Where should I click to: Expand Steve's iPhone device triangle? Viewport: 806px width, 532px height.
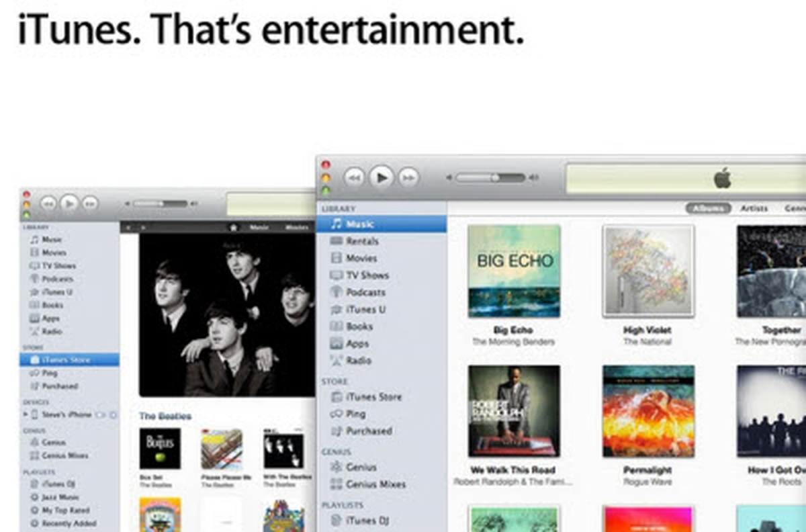pos(26,414)
